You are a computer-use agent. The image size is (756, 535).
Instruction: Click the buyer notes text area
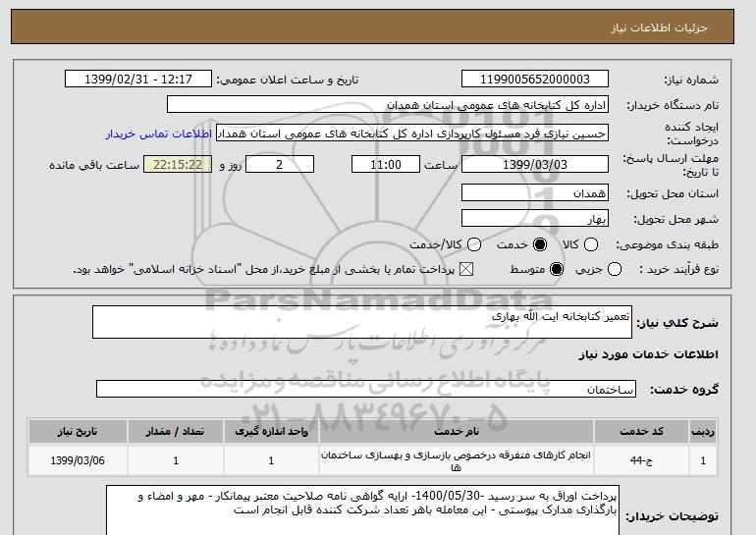click(362, 509)
